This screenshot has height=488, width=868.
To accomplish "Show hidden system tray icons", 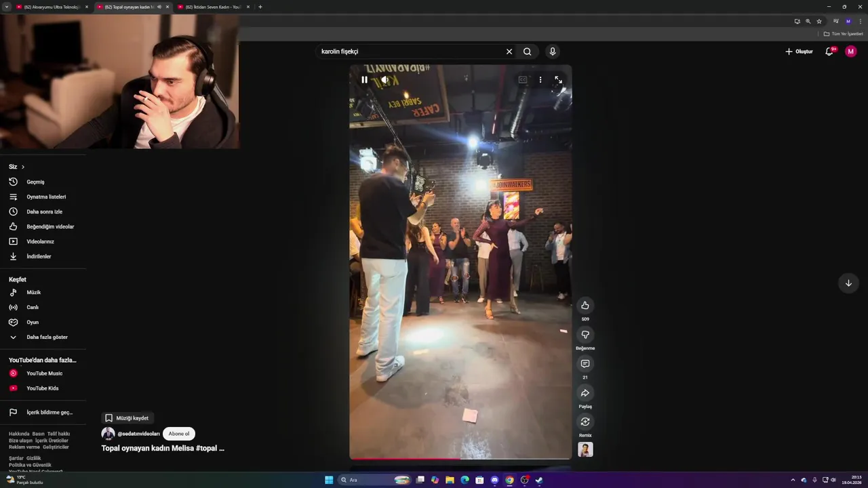I will click(793, 480).
